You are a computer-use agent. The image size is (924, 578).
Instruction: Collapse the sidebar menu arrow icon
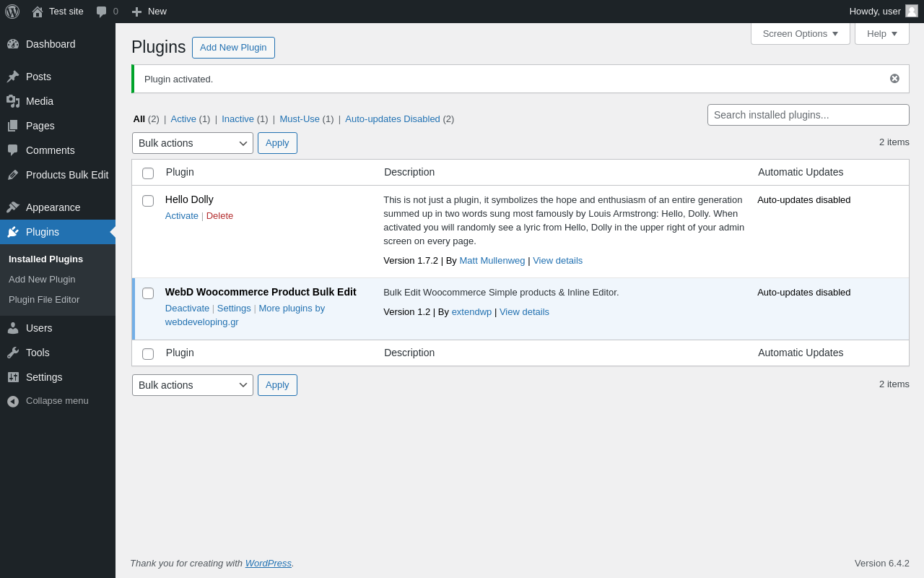(x=13, y=401)
